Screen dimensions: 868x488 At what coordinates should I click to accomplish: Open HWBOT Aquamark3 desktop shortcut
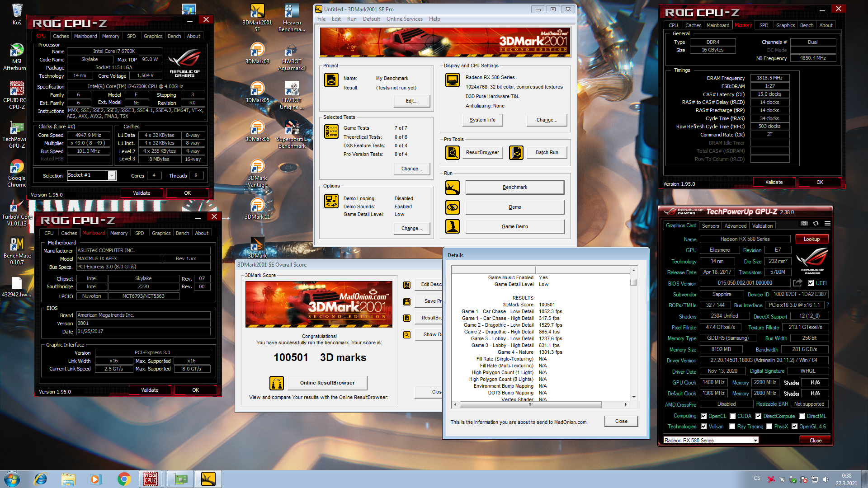point(292,57)
